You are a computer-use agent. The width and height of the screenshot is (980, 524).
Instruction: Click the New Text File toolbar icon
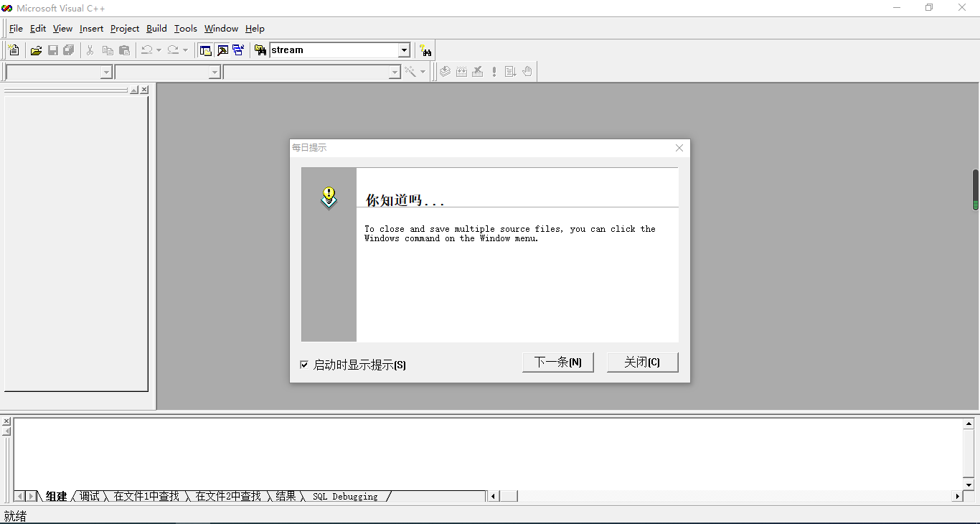pyautogui.click(x=14, y=50)
